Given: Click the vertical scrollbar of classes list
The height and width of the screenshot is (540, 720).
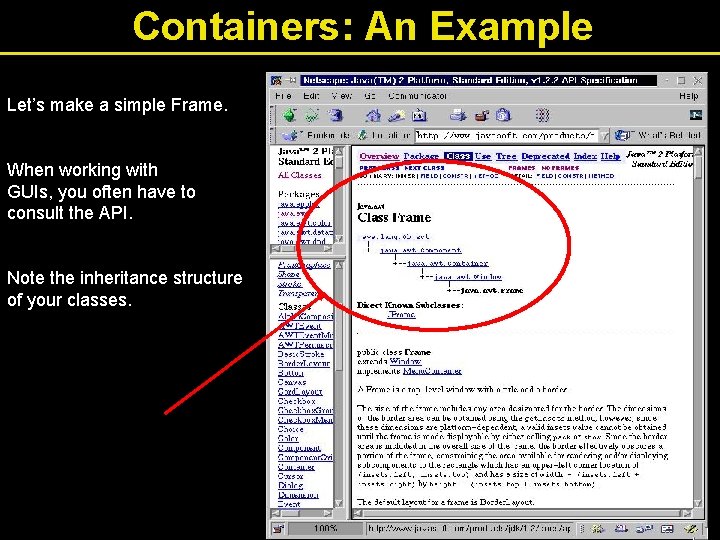Looking at the screenshot, I should (339, 384).
